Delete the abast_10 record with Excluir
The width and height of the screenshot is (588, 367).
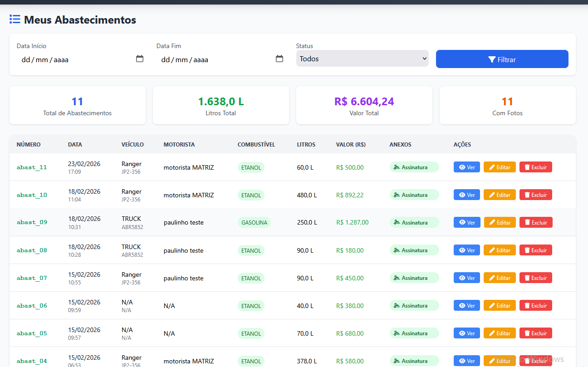click(535, 195)
